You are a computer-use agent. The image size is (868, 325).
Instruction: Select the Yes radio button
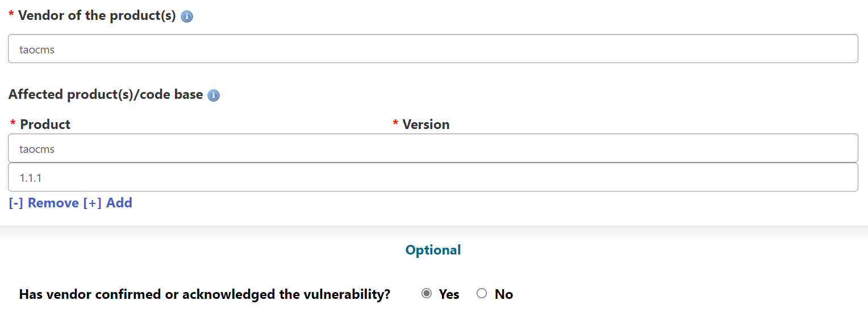pyautogui.click(x=427, y=294)
